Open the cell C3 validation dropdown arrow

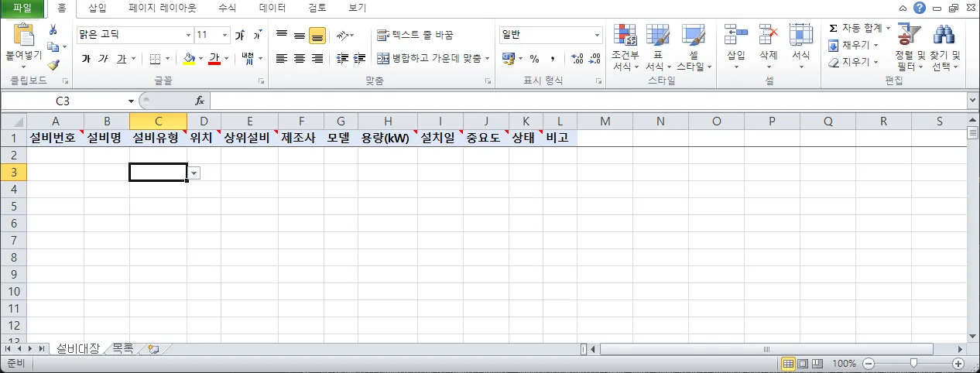194,173
